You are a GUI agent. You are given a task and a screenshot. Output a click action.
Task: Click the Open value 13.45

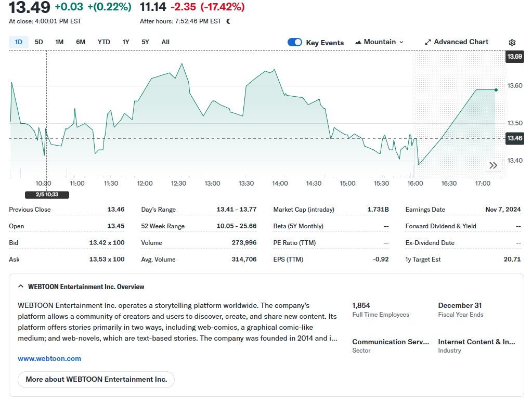pyautogui.click(x=116, y=226)
